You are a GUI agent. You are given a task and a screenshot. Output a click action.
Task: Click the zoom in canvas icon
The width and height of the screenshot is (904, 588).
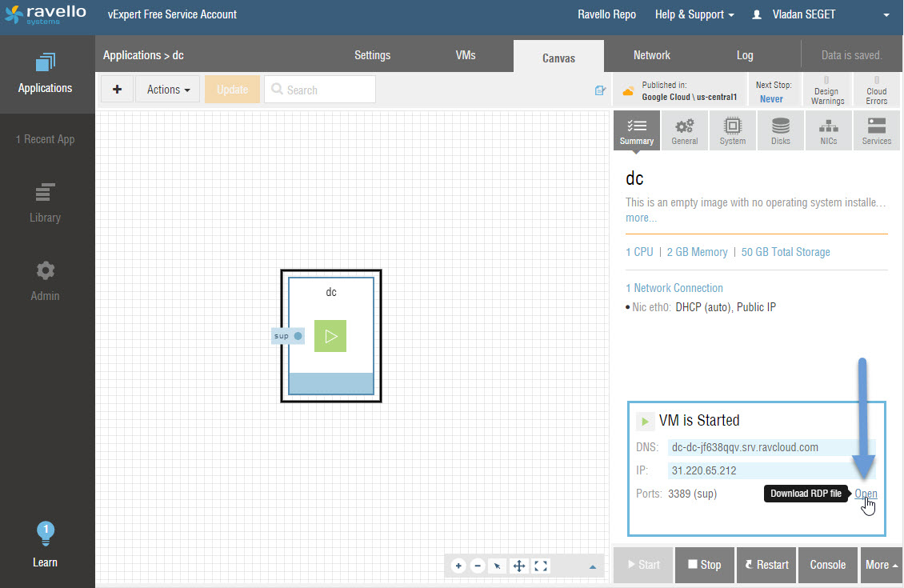[x=458, y=566]
